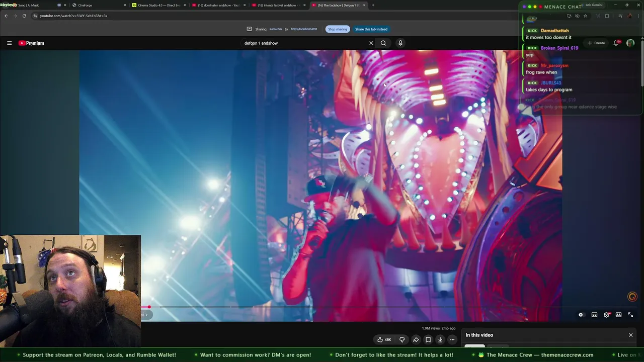Activate voice search microphone icon
Viewport: 644px width, 362px height.
(x=400, y=43)
